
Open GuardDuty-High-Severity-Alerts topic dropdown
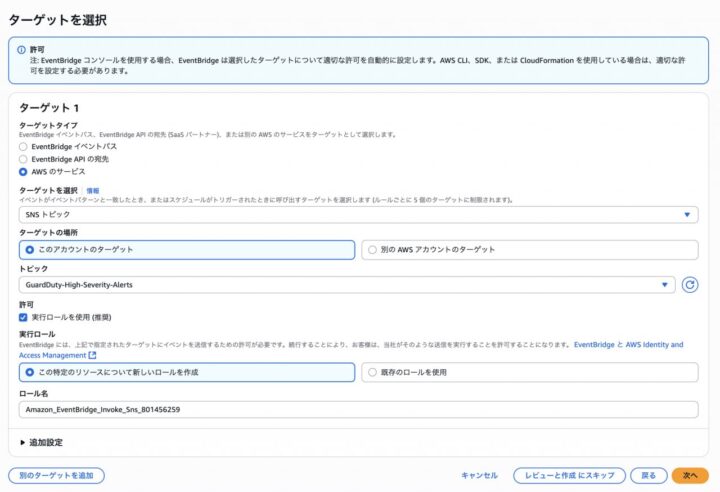pos(346,285)
